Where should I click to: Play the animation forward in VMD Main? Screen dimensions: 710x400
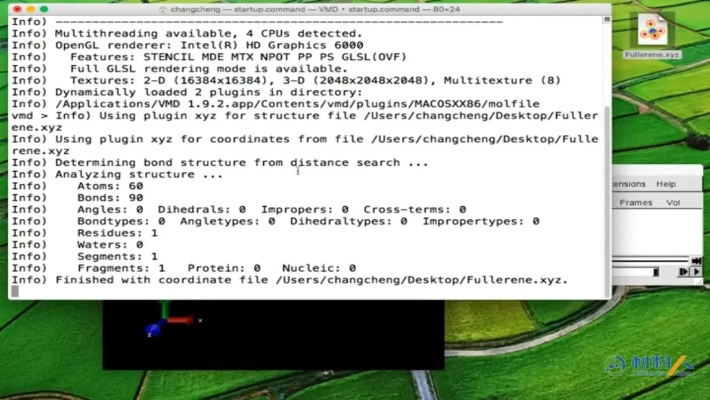click(x=696, y=271)
